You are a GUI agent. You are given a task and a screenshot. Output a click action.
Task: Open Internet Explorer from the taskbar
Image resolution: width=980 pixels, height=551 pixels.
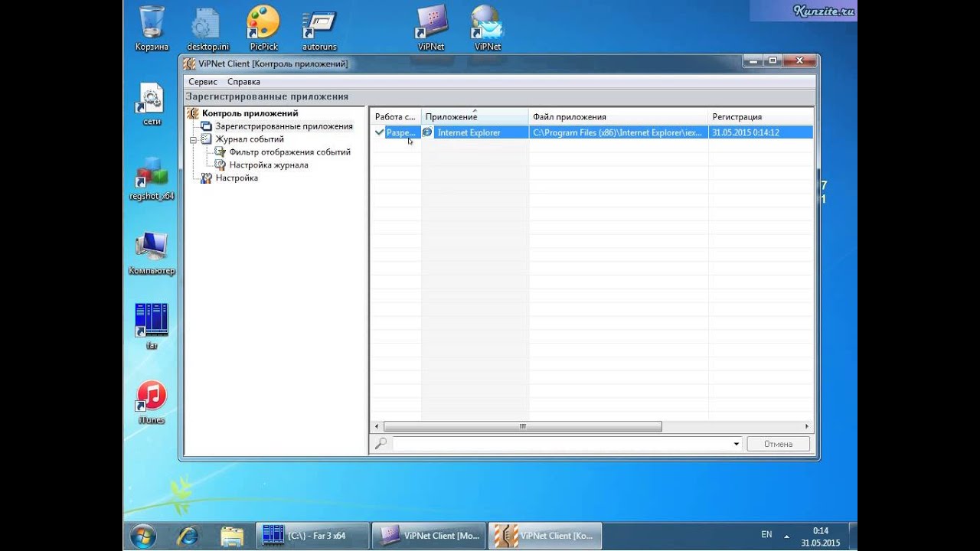[188, 536]
